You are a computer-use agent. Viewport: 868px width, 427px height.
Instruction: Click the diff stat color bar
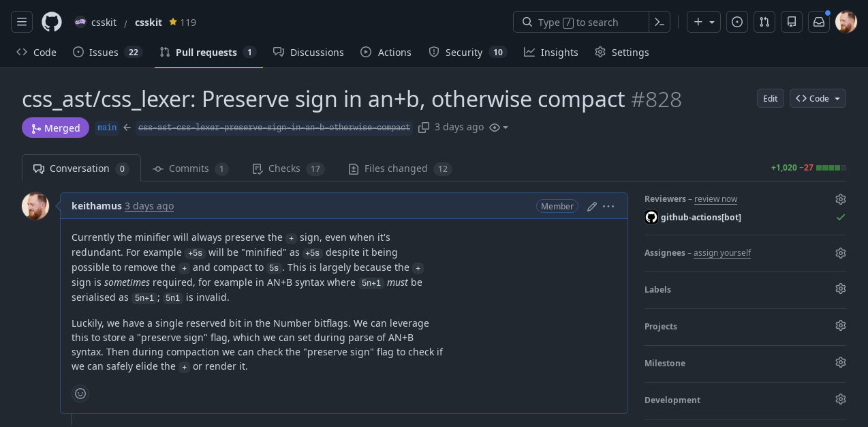(x=831, y=168)
